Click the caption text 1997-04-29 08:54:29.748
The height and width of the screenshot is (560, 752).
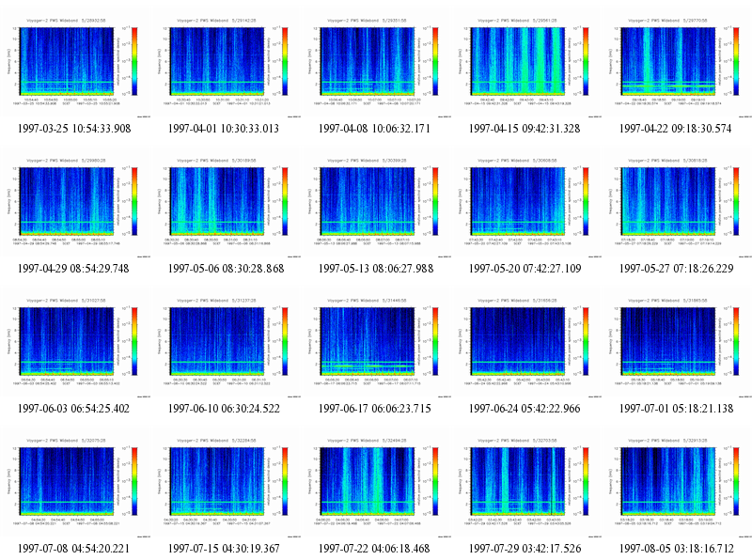pyautogui.click(x=73, y=269)
